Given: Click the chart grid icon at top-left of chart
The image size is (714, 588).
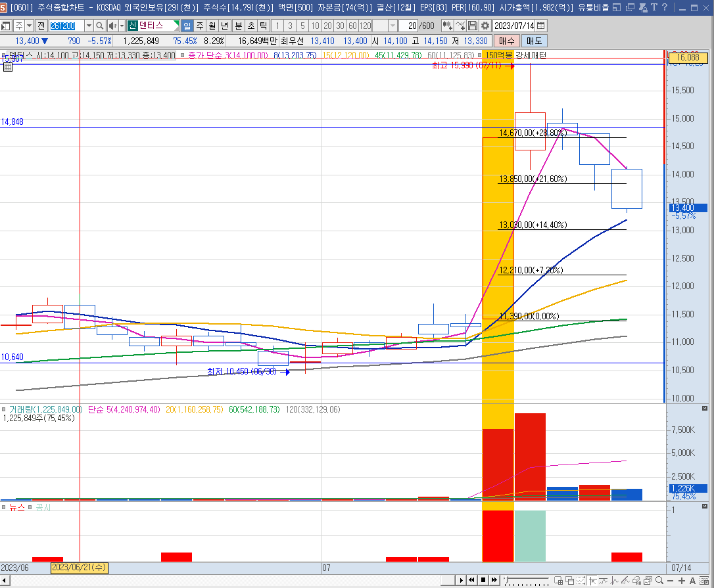Looking at the screenshot, I should click(8, 68).
